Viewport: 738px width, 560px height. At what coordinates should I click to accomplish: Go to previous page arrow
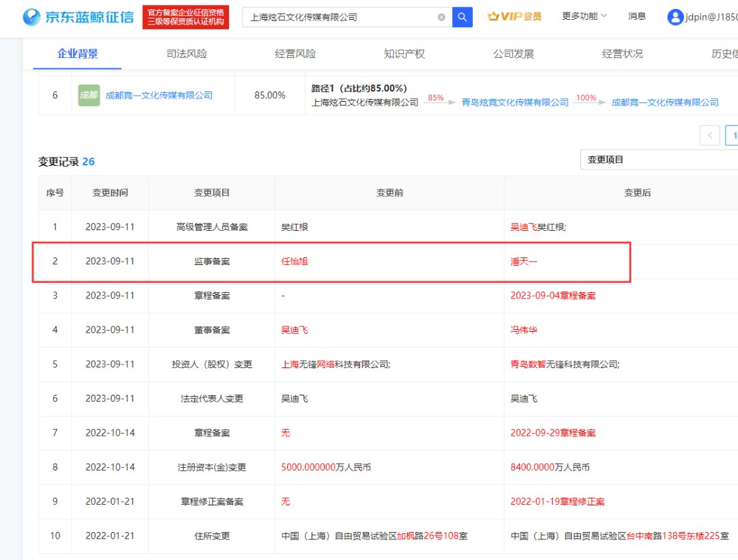coord(710,135)
